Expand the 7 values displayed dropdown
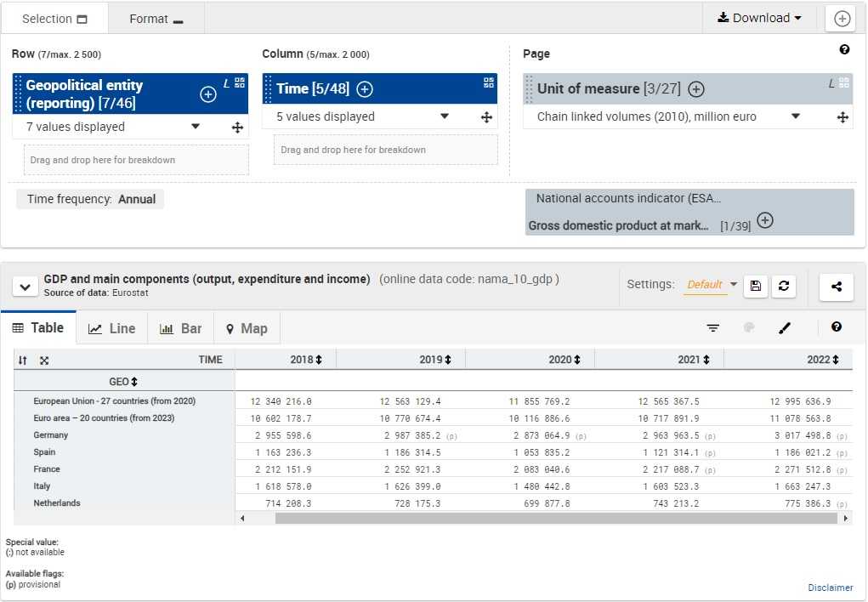Viewport: 868px width, 602px height. (x=196, y=127)
